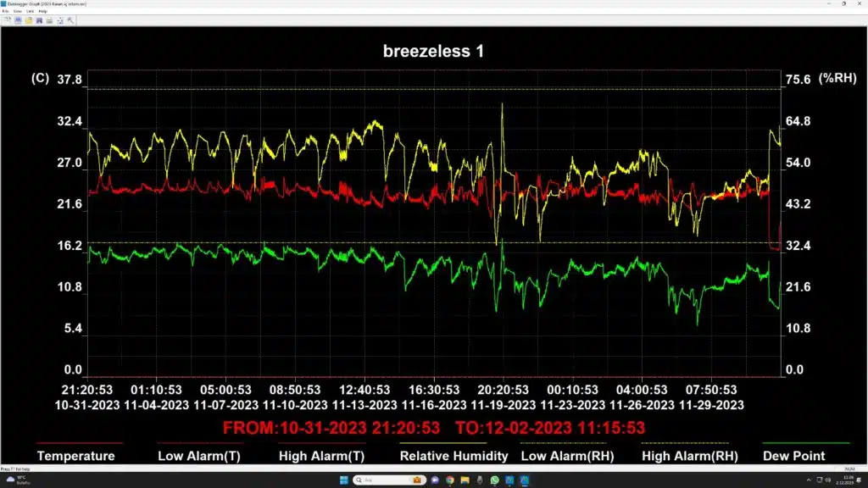Open the View menu
Viewport: 868px width, 488px height.
coord(18,11)
